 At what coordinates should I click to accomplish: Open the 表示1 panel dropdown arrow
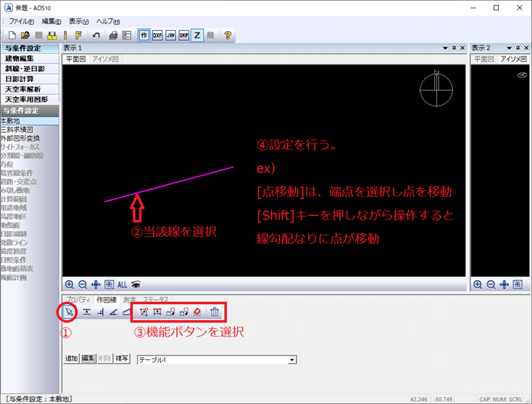tap(445, 48)
